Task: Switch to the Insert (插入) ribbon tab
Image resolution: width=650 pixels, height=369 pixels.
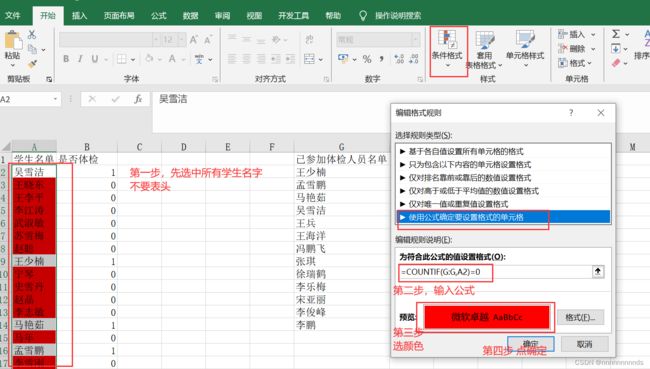Action: point(79,16)
